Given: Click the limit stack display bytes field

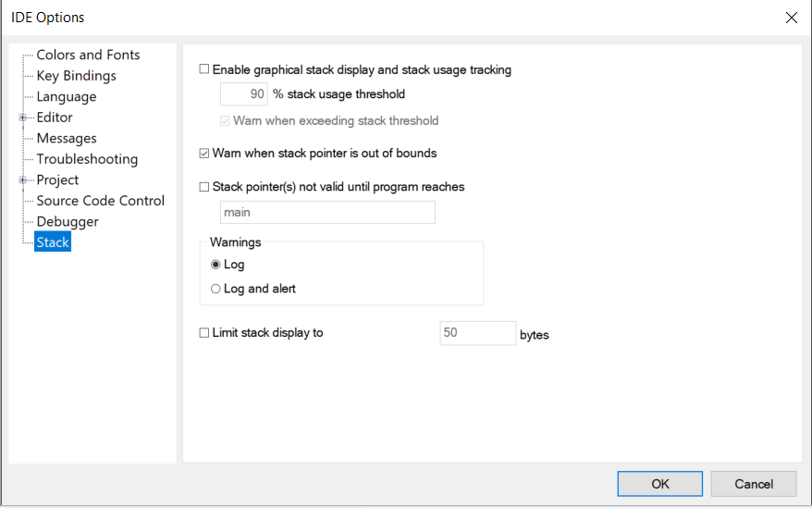Looking at the screenshot, I should click(x=477, y=333).
